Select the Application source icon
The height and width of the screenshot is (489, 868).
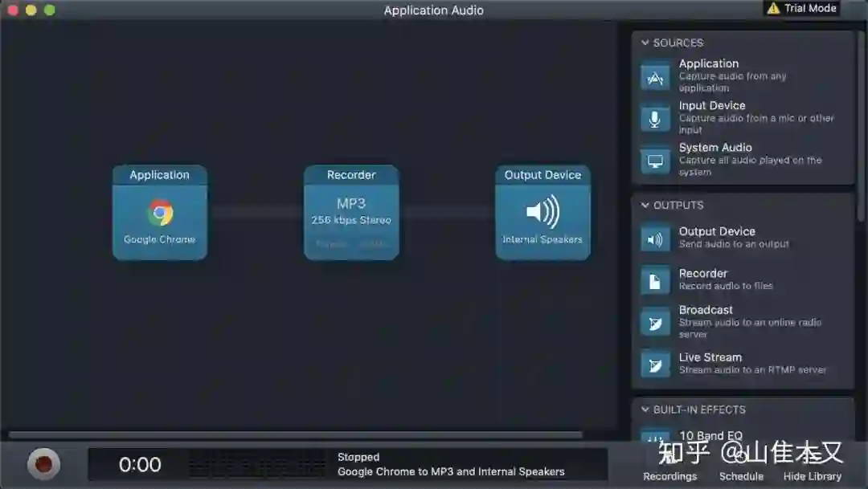point(655,77)
